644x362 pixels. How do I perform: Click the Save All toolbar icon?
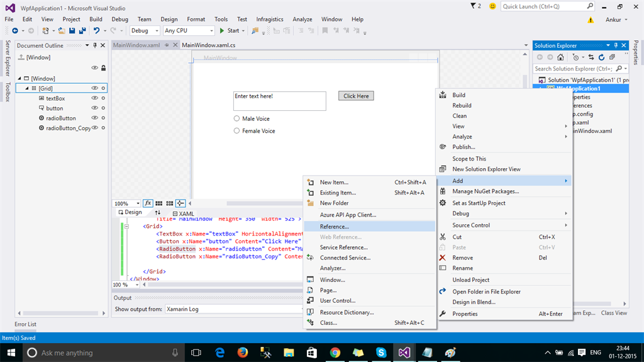82,30
